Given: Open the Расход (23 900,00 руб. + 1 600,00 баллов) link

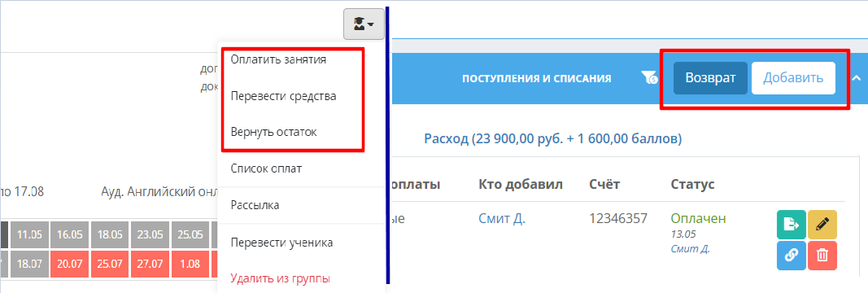Looking at the screenshot, I should [552, 138].
